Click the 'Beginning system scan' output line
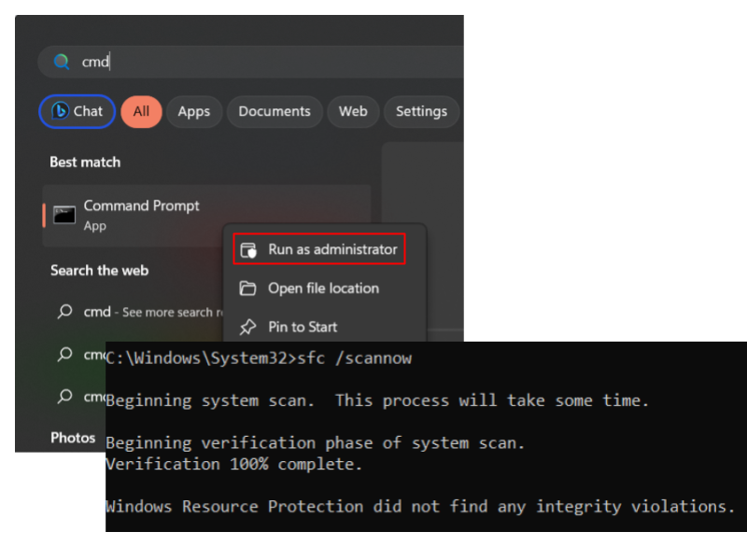Image resolution: width=747 pixels, height=560 pixels. [377, 400]
